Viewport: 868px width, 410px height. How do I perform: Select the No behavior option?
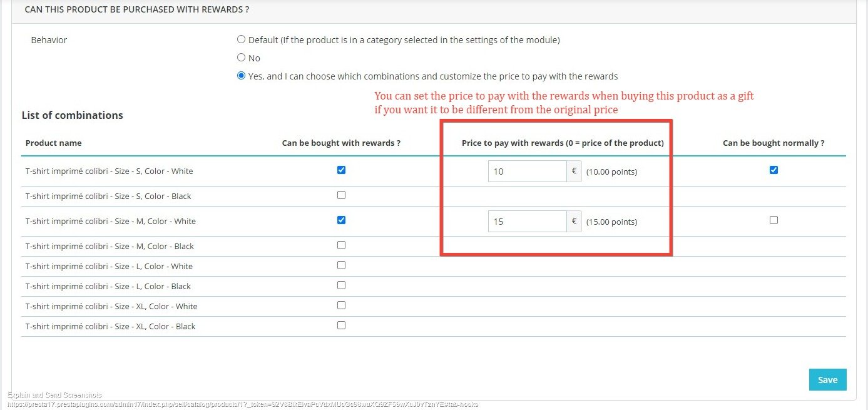[241, 58]
